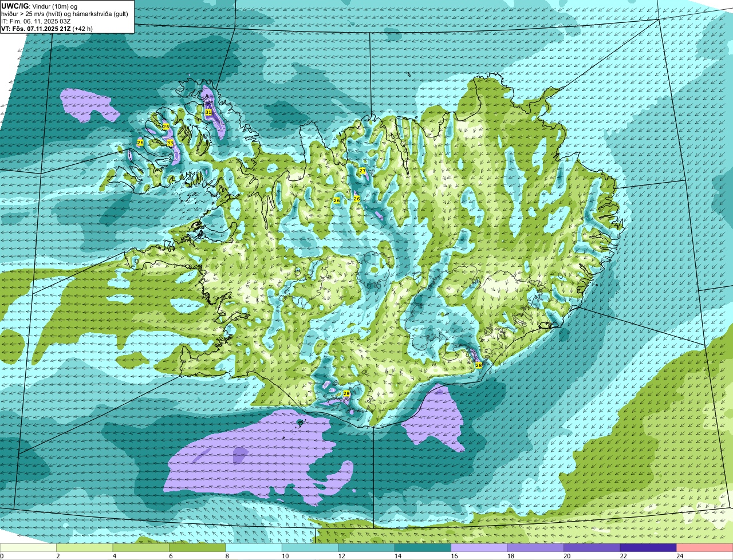
Task: Pick the 12–14 m/s teal legend swatch
Action: tap(366, 548)
